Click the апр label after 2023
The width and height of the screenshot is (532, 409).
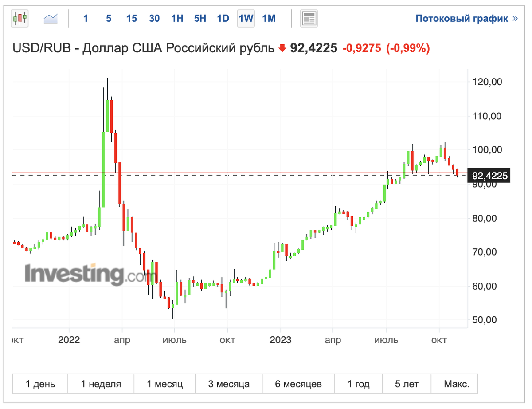[333, 340]
